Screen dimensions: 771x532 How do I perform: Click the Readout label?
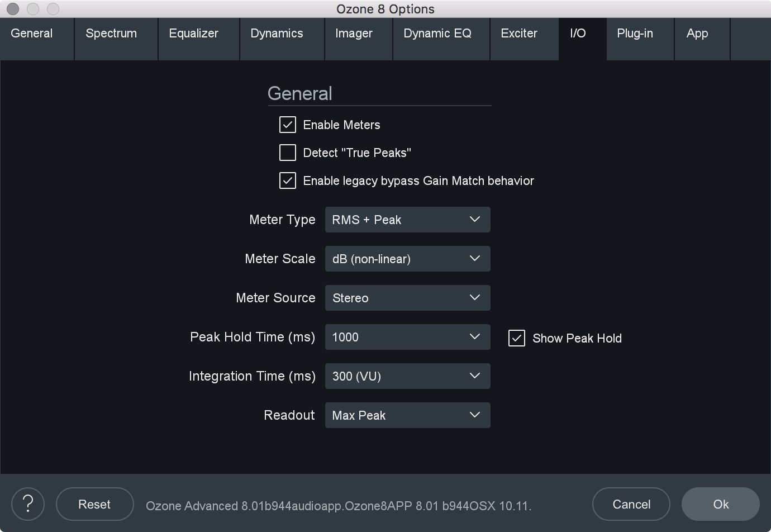[289, 415]
